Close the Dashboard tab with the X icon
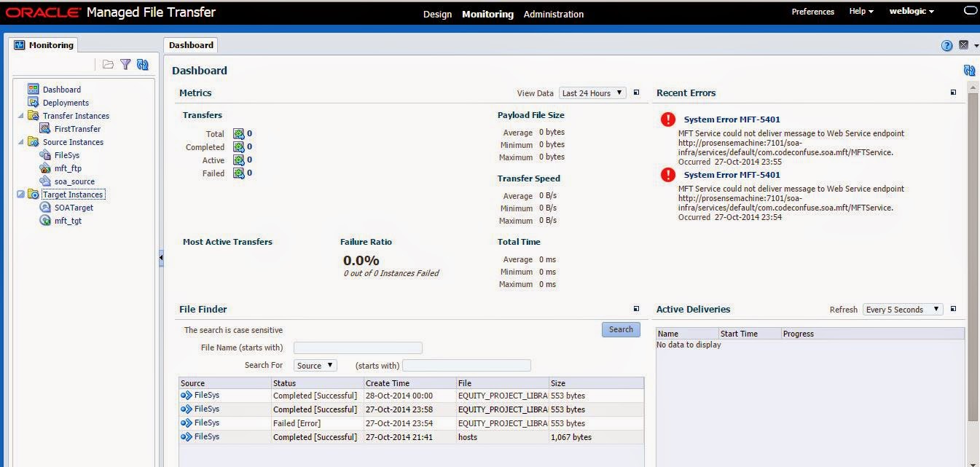The image size is (980, 467). pyautogui.click(x=963, y=45)
